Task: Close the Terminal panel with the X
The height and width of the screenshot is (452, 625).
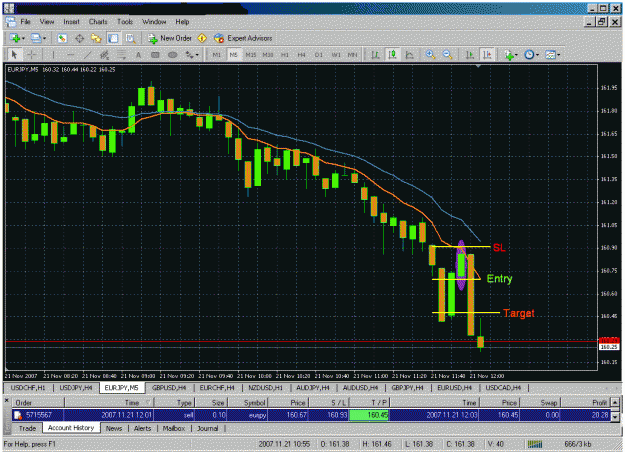Action: pyautogui.click(x=7, y=400)
